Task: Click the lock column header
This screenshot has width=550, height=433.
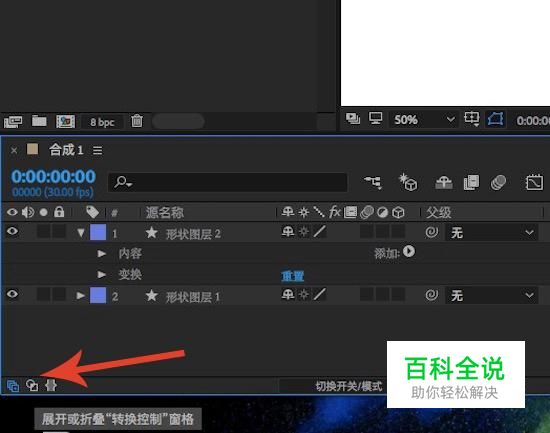Action: [x=59, y=212]
